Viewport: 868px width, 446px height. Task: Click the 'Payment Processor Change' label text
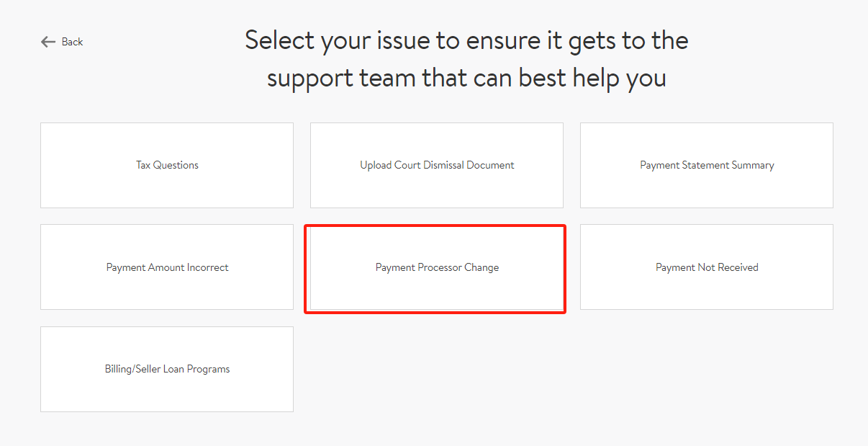tap(437, 267)
